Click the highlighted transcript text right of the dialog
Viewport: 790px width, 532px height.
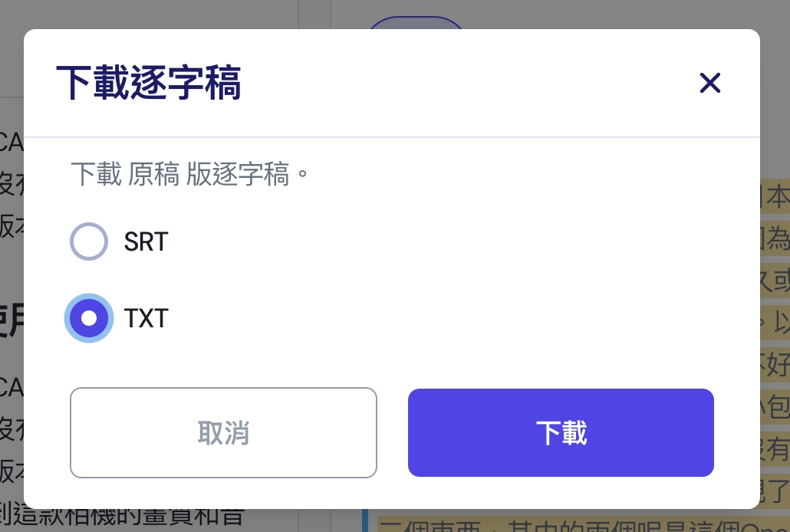(775, 344)
